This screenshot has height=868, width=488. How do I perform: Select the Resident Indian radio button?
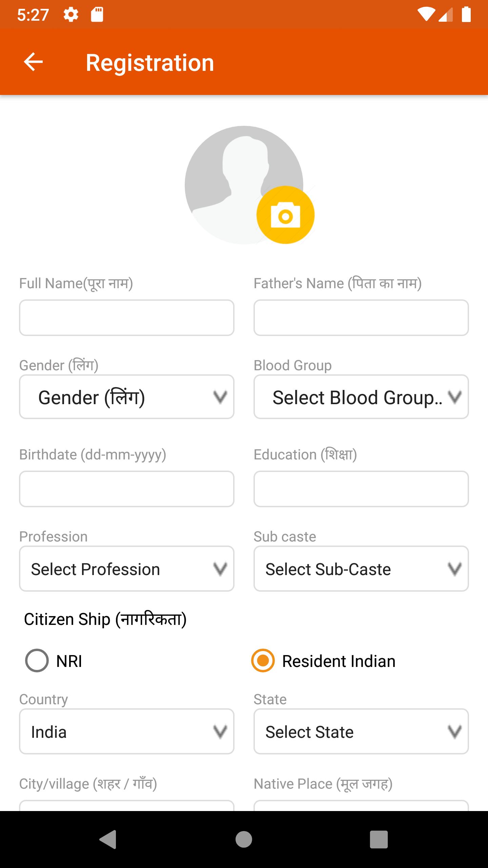click(263, 660)
